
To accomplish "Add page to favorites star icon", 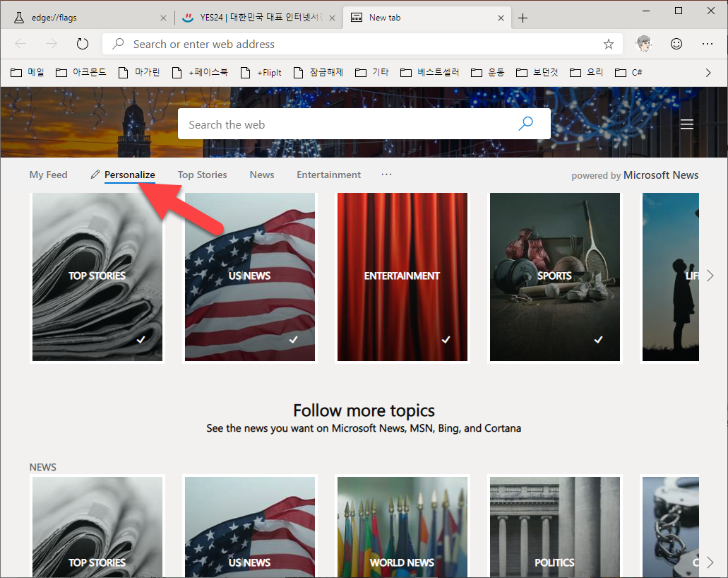I will pyautogui.click(x=608, y=44).
